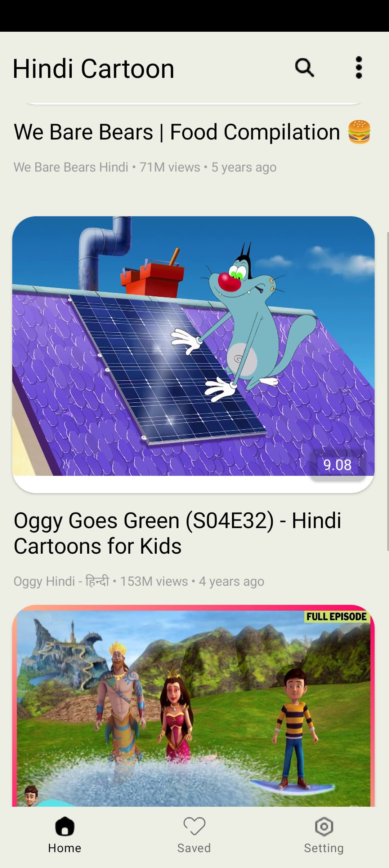The image size is (389, 868).
Task: Switch to the Saved tab label
Action: click(x=194, y=848)
